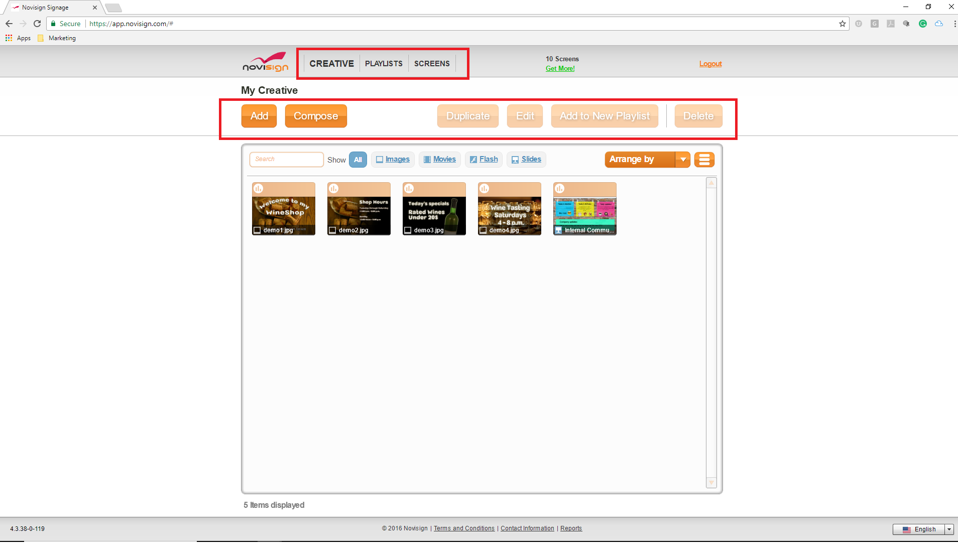Click the Novisign logo
958x560 pixels.
point(266,62)
